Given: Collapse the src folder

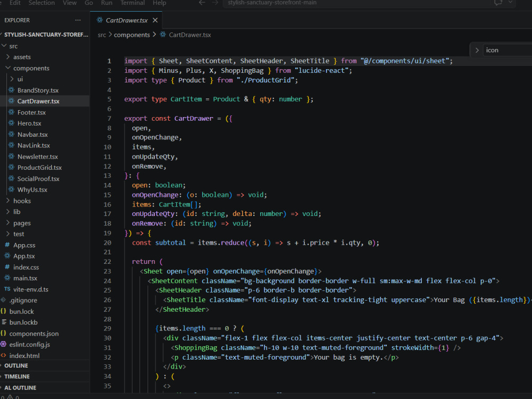Looking at the screenshot, I should [x=4, y=45].
